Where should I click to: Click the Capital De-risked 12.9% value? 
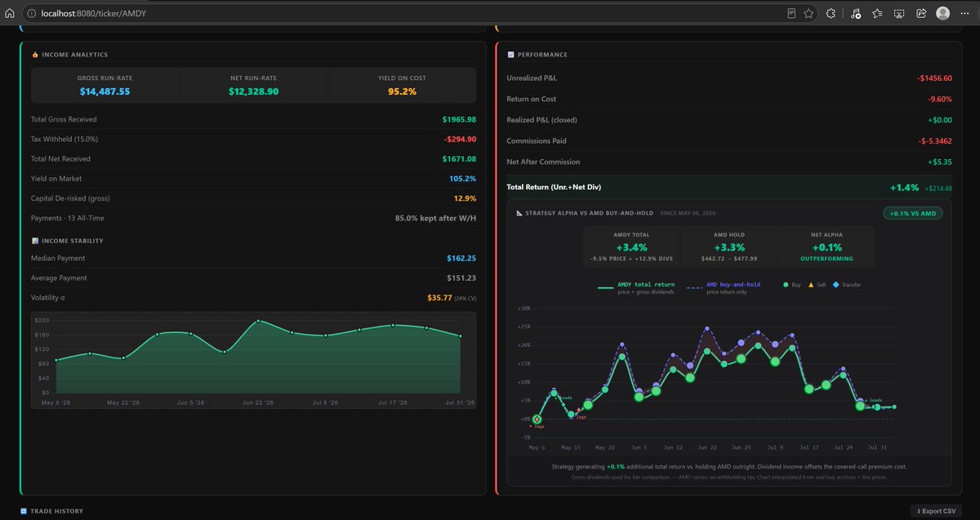click(465, 198)
